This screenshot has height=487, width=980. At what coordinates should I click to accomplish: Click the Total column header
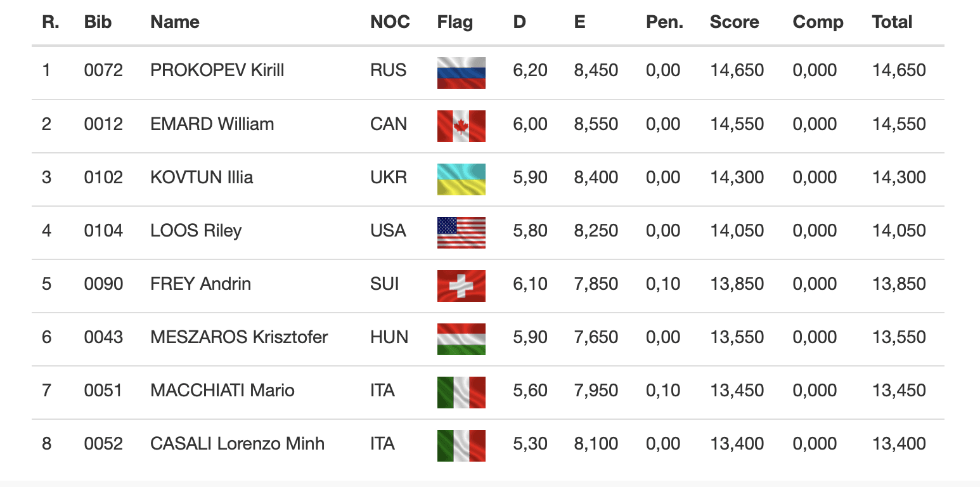[892, 22]
